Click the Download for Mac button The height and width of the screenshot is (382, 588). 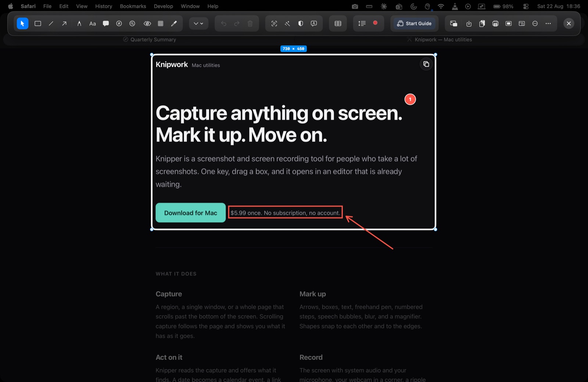(191, 213)
